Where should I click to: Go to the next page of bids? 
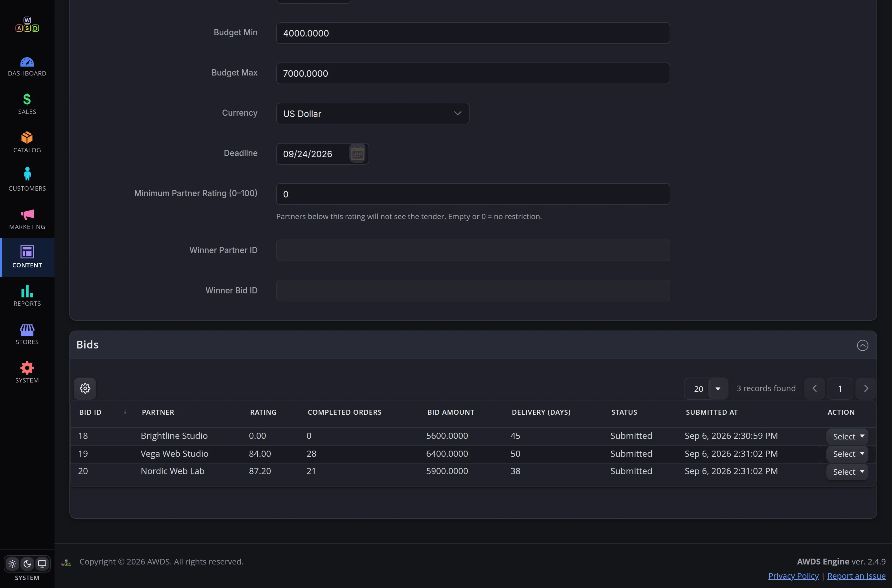(866, 388)
